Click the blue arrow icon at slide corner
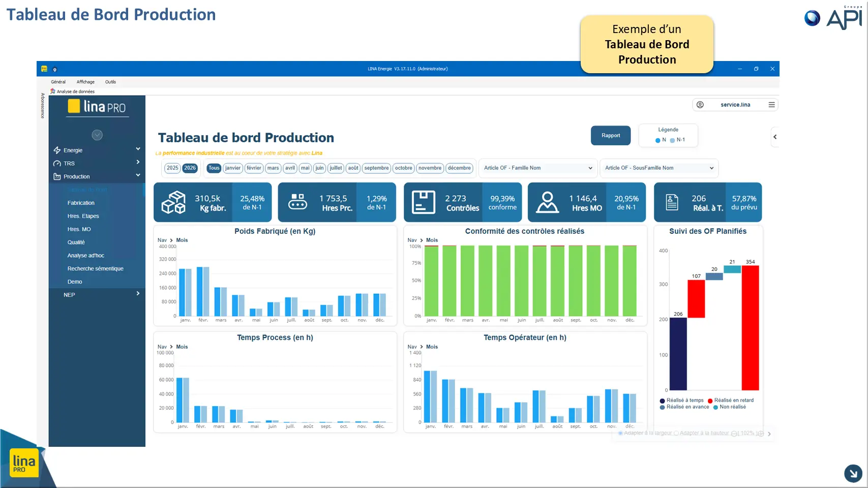The image size is (868, 488). tap(853, 473)
